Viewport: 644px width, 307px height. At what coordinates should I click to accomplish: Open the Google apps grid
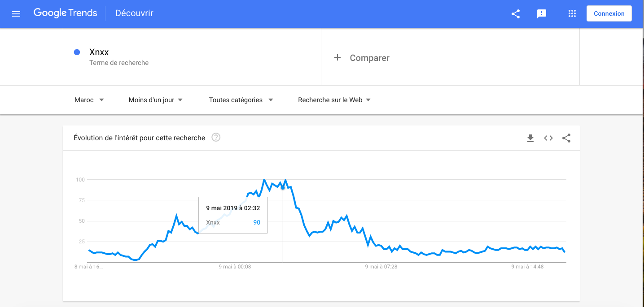pyautogui.click(x=572, y=13)
